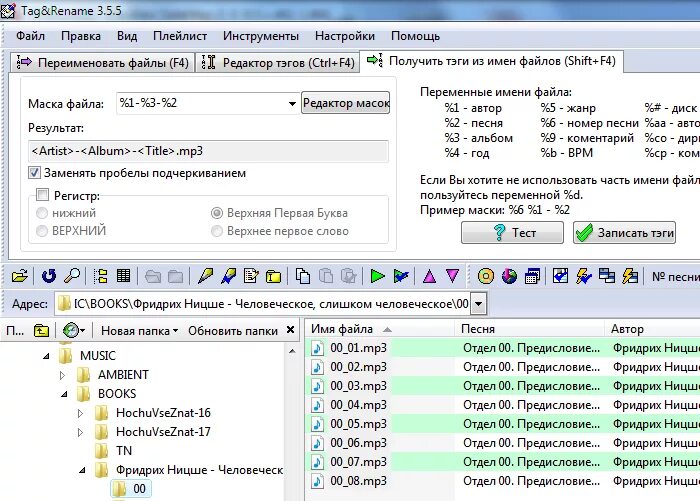This screenshot has height=501, width=700.
Task: Click the magnifying glass search icon
Action: click(x=72, y=276)
